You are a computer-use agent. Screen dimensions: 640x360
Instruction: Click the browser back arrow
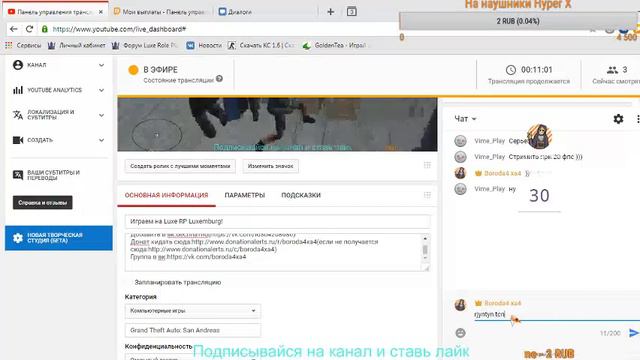point(13,29)
